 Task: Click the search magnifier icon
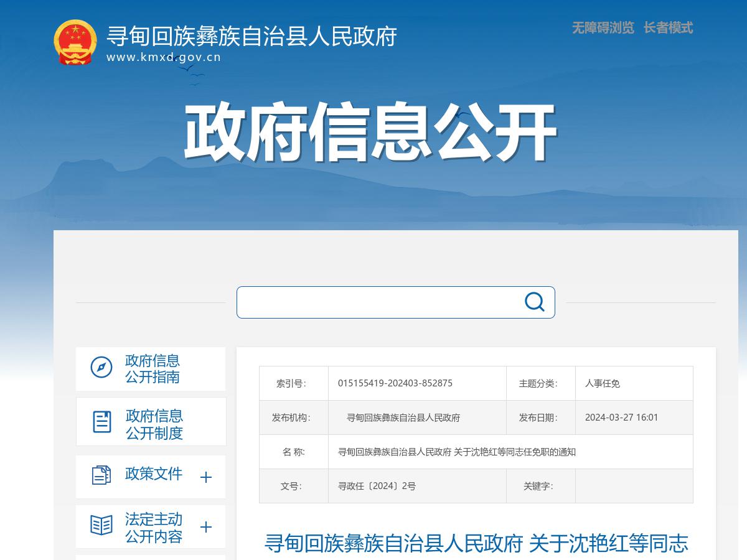(x=533, y=302)
